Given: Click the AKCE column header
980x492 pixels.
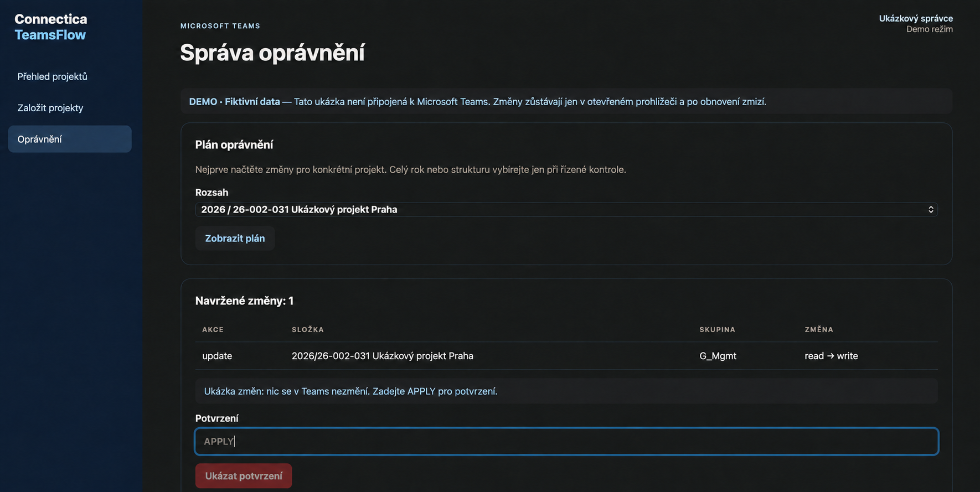Looking at the screenshot, I should (x=213, y=329).
